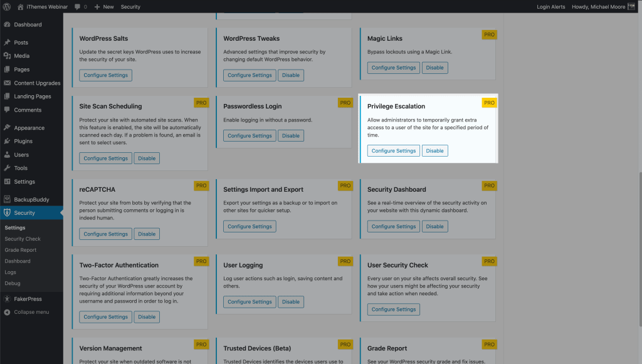Click the Tools wrench icon
The width and height of the screenshot is (642, 364).
(7, 168)
